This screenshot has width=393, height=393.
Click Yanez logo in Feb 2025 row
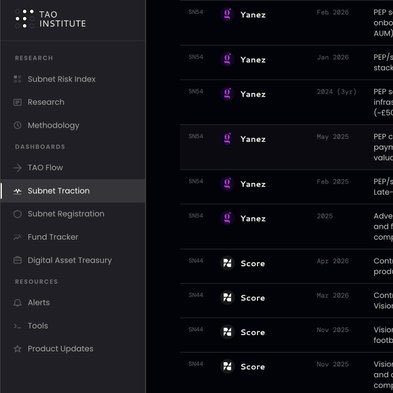pyautogui.click(x=227, y=184)
